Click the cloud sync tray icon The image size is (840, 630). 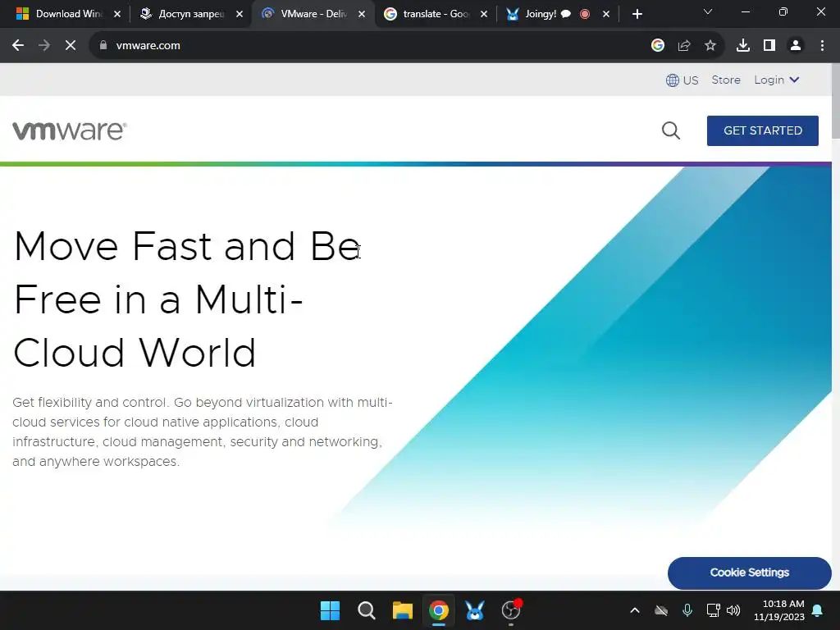(x=662, y=610)
